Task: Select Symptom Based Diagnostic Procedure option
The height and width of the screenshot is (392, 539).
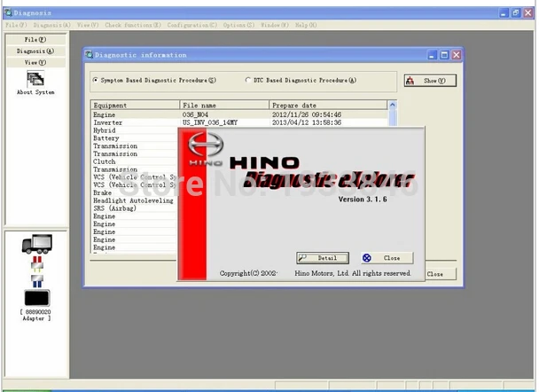Action: (x=154, y=80)
